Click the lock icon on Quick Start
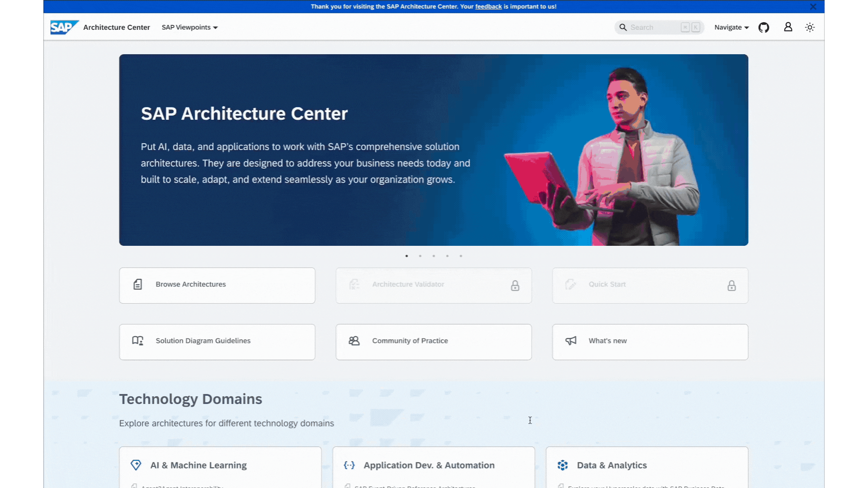The width and height of the screenshot is (868, 488). (731, 286)
